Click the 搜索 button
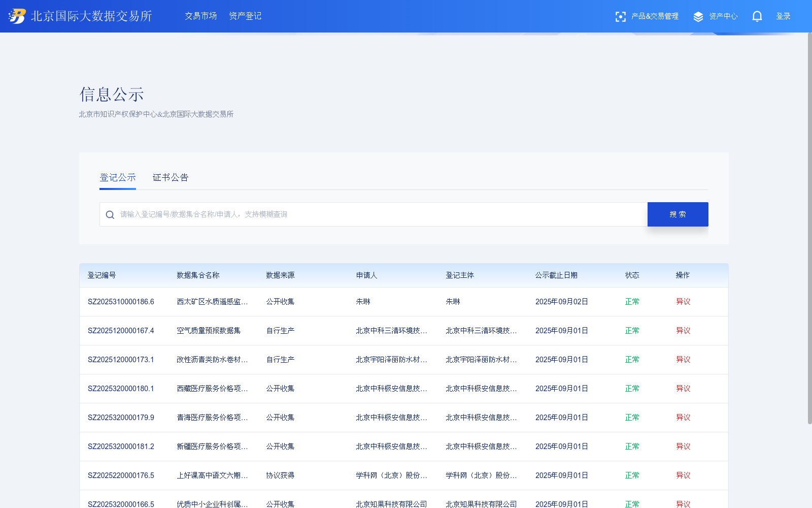812x508 pixels. 678,214
